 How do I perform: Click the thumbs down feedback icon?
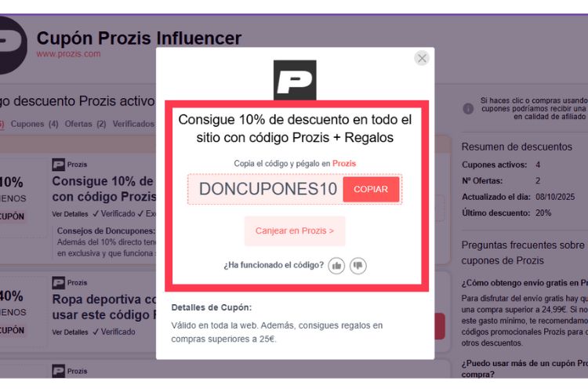pyautogui.click(x=358, y=266)
